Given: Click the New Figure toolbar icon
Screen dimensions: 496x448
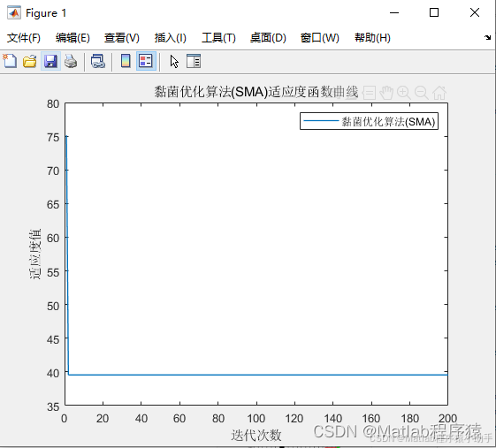Looking at the screenshot, I should point(10,61).
